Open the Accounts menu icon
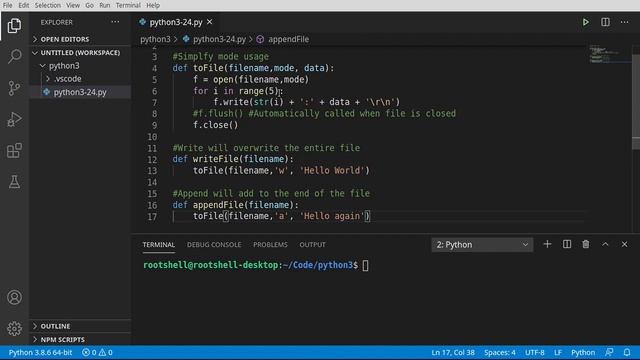Screen dimensions: 640x360 (x=14, y=297)
